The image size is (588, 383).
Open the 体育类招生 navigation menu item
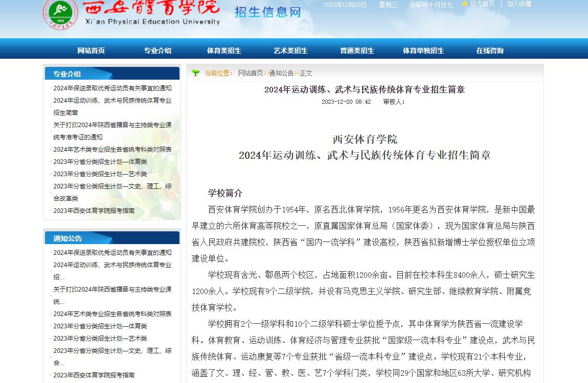(224, 51)
